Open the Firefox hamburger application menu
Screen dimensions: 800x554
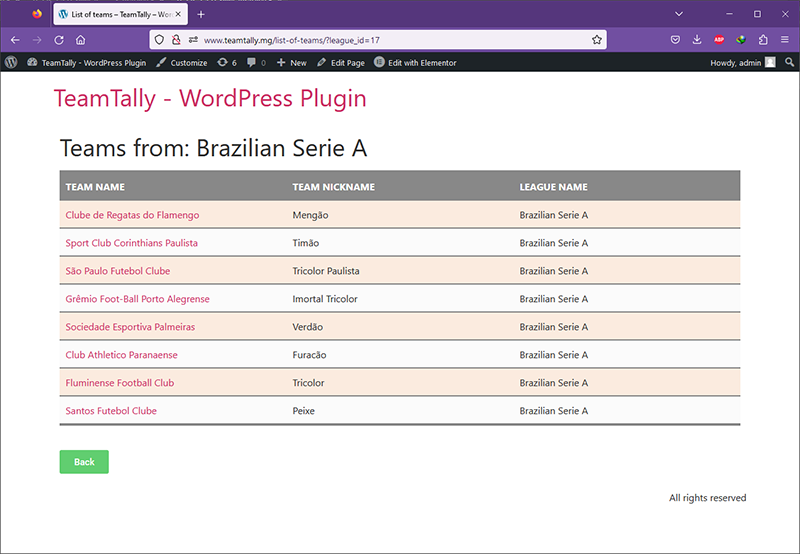click(x=785, y=40)
